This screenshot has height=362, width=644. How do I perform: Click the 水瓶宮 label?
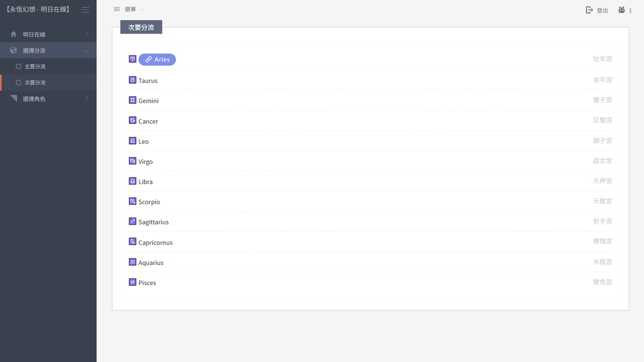pyautogui.click(x=602, y=262)
